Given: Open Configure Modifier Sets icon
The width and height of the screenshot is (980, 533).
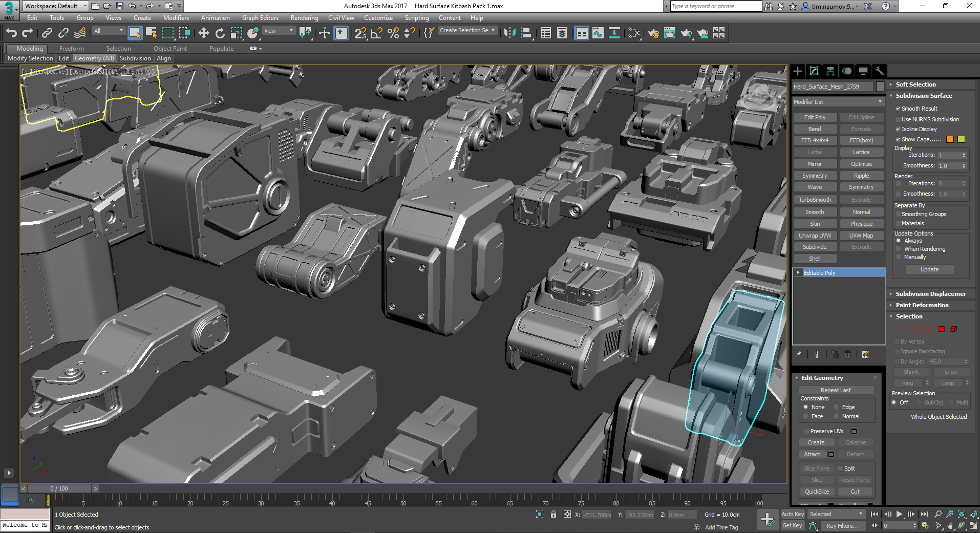Looking at the screenshot, I should [x=865, y=354].
